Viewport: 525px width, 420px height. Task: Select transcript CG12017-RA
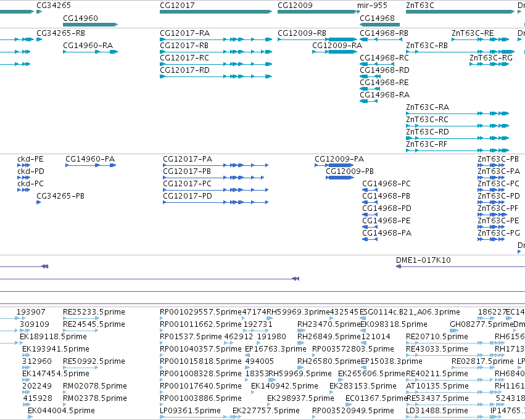click(184, 33)
